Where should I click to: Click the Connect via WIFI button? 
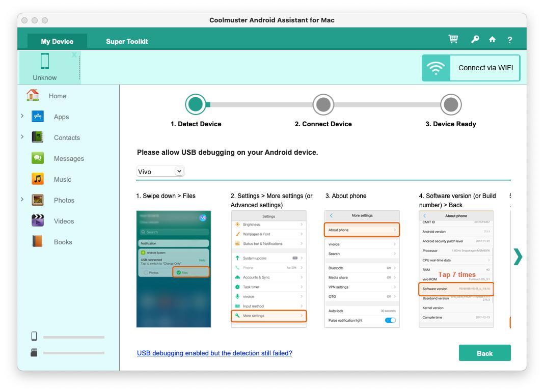click(471, 68)
